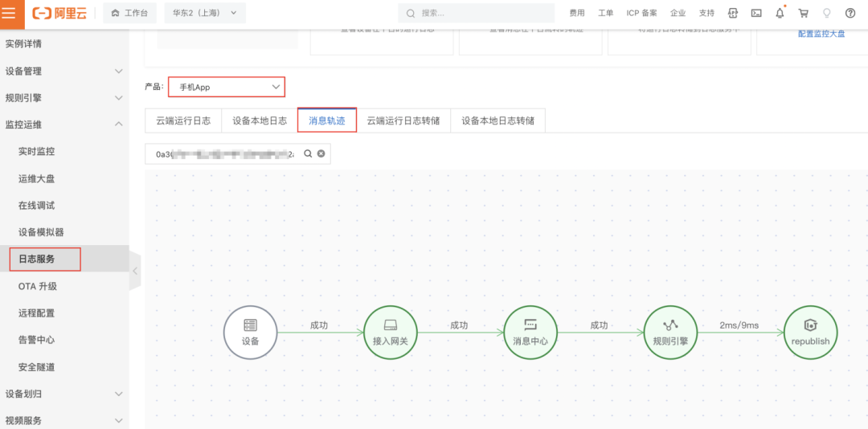868x429 pixels.
Task: Open the 费用 menu
Action: pos(577,13)
